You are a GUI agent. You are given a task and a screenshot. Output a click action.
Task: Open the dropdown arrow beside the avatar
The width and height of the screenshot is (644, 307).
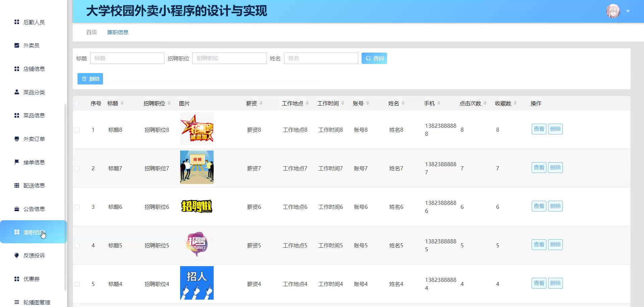[628, 11]
